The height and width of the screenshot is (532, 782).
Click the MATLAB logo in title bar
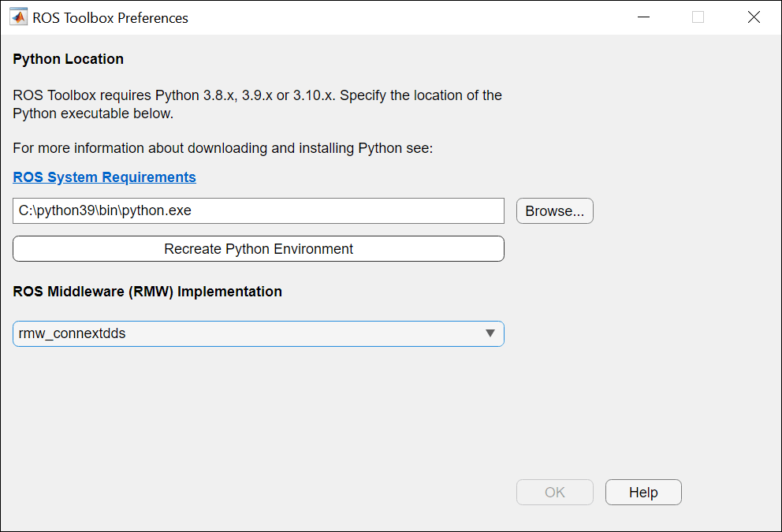[x=17, y=17]
